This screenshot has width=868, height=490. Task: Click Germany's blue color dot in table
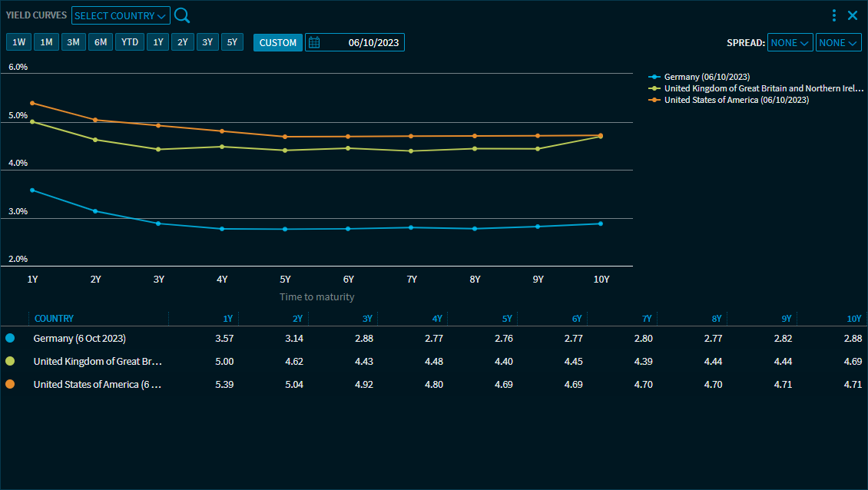(x=10, y=338)
